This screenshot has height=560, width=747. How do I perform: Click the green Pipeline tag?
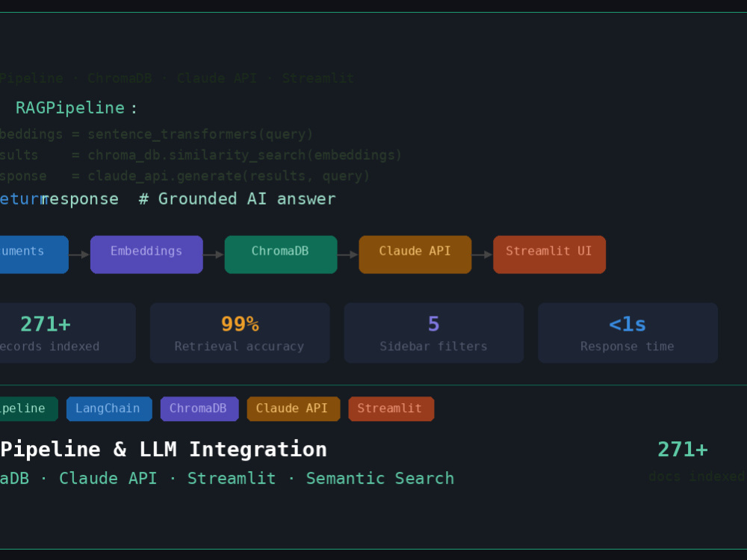click(x=28, y=408)
